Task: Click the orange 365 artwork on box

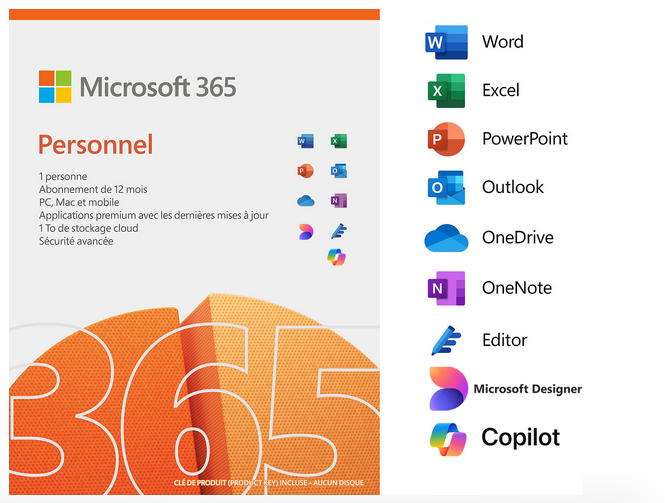Action: pyautogui.click(x=190, y=400)
